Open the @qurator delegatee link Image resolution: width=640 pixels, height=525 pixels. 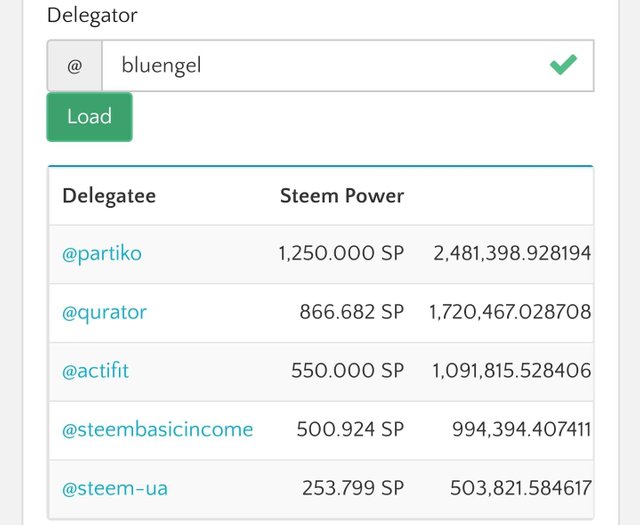click(x=104, y=313)
